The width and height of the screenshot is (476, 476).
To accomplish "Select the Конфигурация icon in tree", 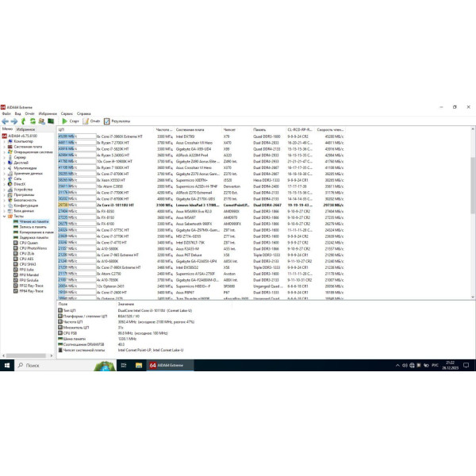I will 10,205.
